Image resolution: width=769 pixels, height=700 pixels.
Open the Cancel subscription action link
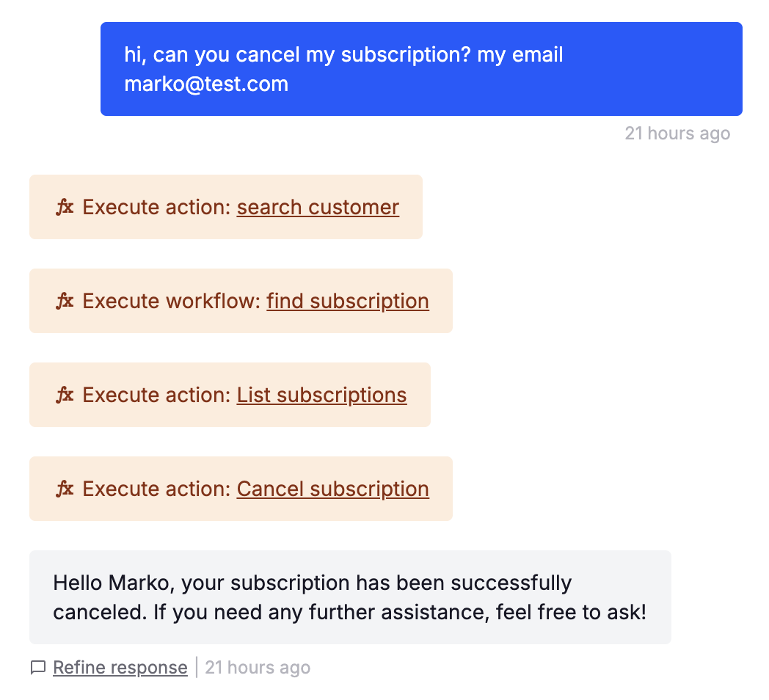[333, 489]
